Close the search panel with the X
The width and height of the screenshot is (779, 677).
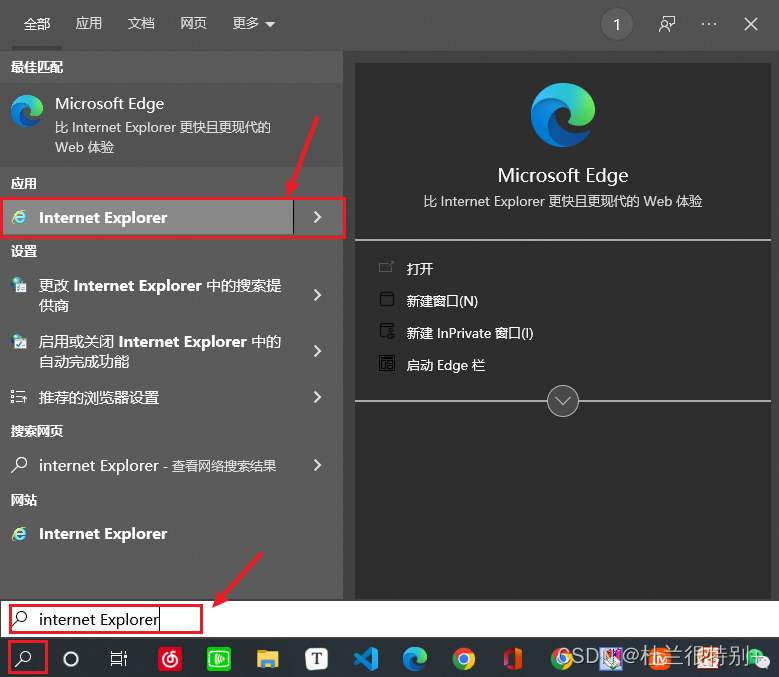pyautogui.click(x=751, y=24)
